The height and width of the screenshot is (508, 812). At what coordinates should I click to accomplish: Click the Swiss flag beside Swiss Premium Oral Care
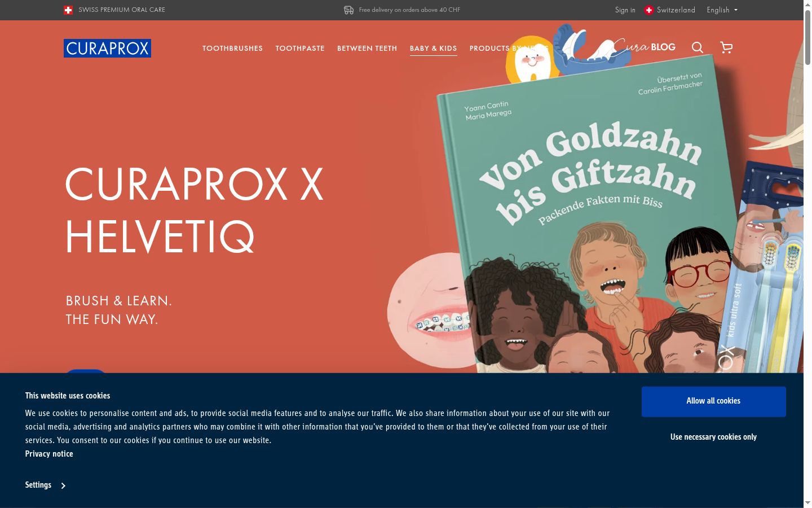coord(68,10)
